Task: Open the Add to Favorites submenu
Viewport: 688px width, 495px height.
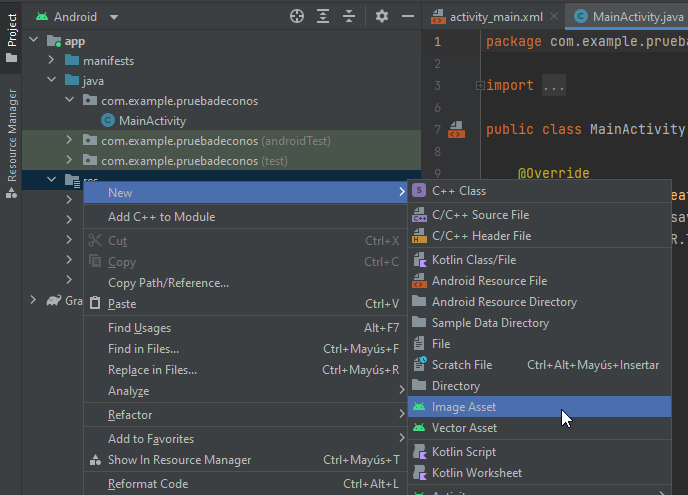Action: pyautogui.click(x=245, y=439)
